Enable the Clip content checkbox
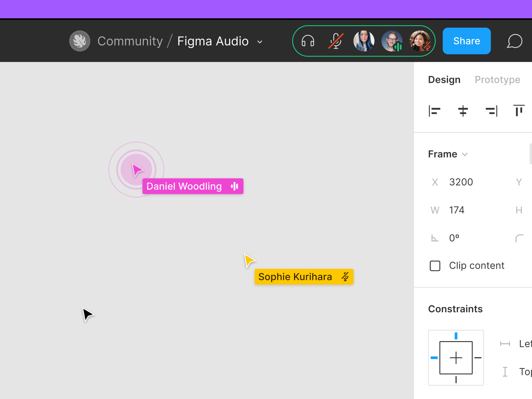The width and height of the screenshot is (532, 399). point(435,265)
